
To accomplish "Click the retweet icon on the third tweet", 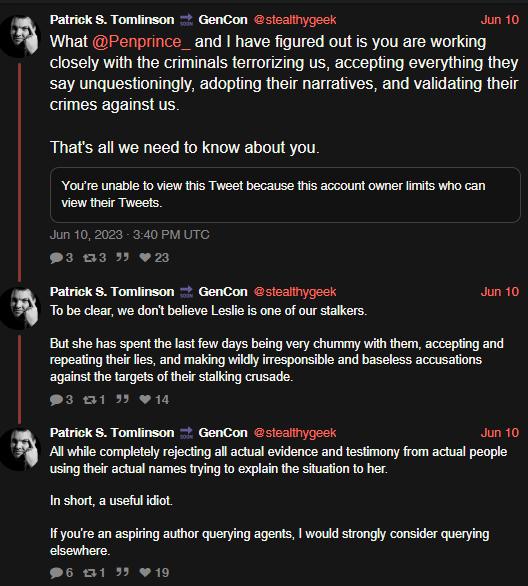I will point(90,573).
